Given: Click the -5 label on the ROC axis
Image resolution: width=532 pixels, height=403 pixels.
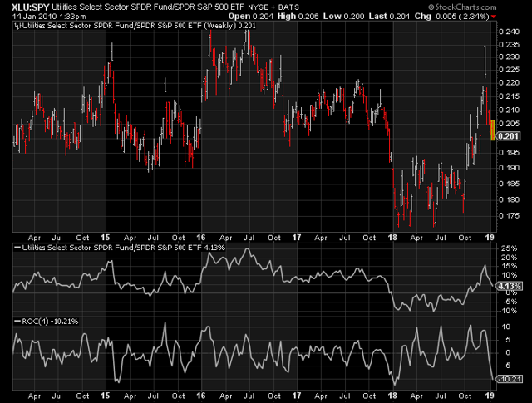Looking at the screenshot, I should (506, 366).
